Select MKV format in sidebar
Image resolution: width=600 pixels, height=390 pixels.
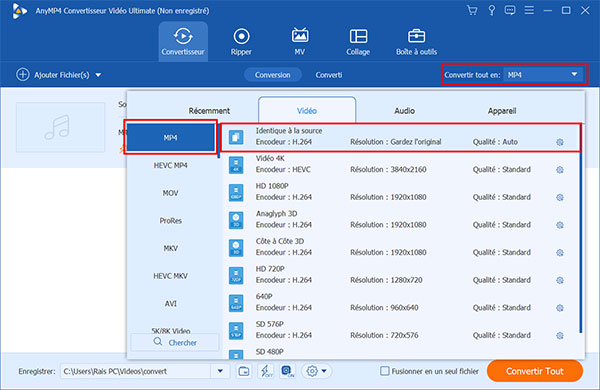point(170,248)
